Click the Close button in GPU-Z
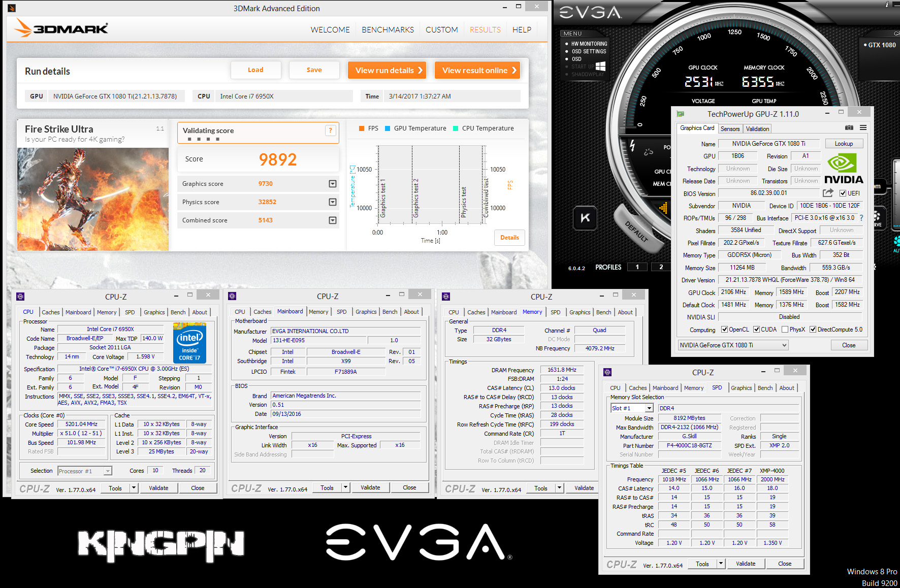Viewport: 900px width, 588px height. [x=849, y=345]
